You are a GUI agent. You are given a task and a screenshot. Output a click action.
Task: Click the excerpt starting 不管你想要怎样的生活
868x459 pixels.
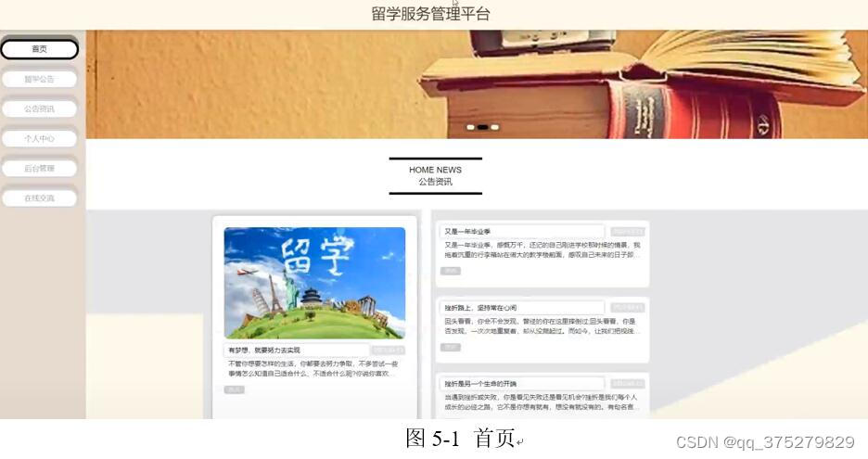(313, 369)
